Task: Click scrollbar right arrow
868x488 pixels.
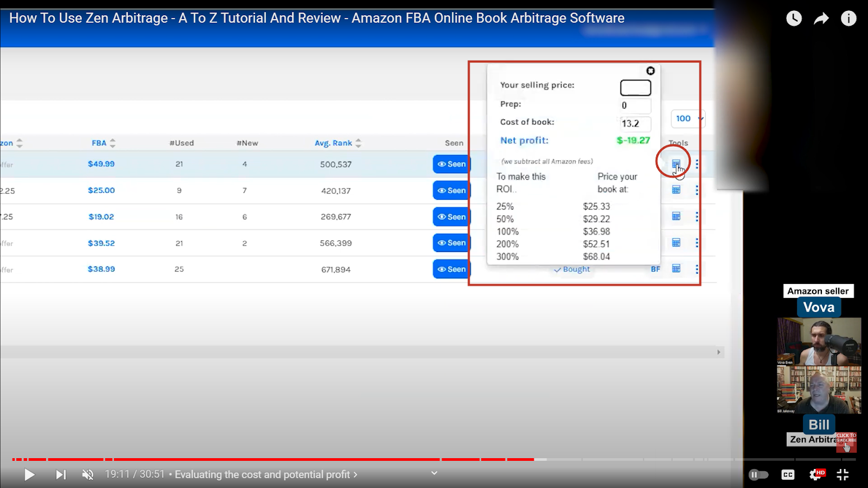Action: pos(719,352)
